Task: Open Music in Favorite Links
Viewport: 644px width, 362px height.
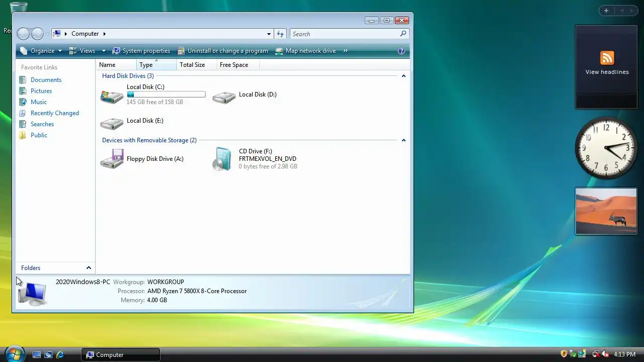Action: (39, 102)
